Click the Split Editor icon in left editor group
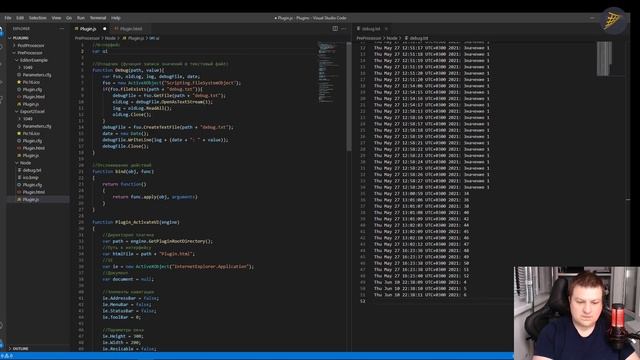Screen dimensions: 640x360 pos(335,29)
